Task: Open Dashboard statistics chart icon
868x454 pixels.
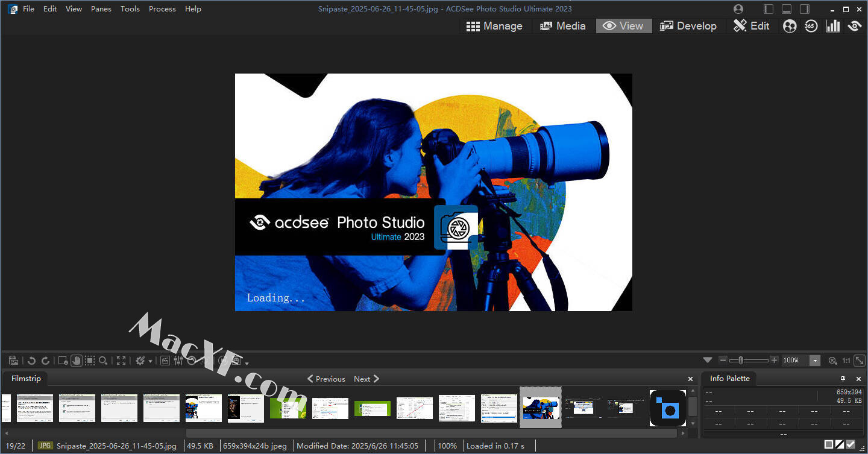Action: 833,26
